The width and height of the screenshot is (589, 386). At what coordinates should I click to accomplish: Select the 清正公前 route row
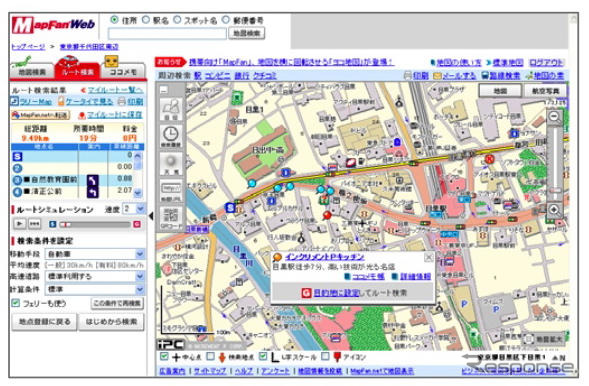[72, 192]
